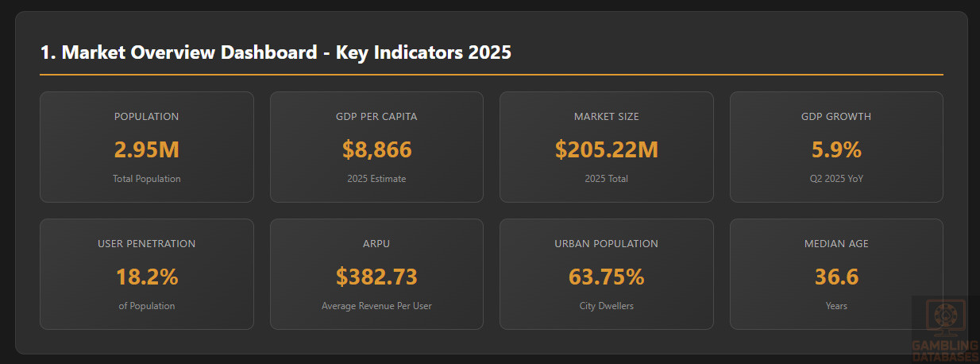Image resolution: width=980 pixels, height=364 pixels.
Task: Click the 2.95M population value
Action: click(x=147, y=149)
